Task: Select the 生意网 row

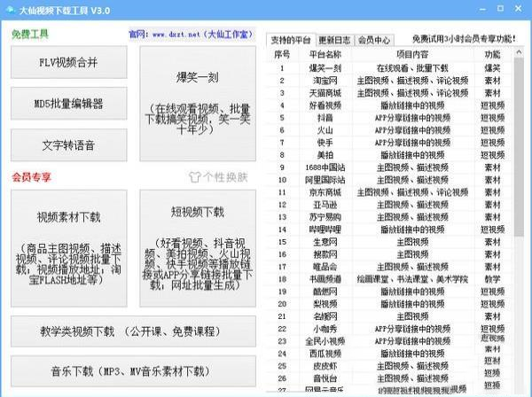Action: click(389, 242)
